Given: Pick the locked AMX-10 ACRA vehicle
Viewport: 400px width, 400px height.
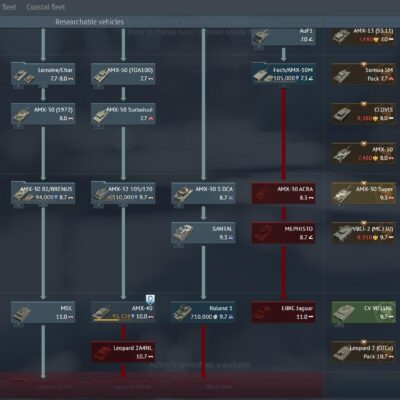Looking at the screenshot, I should [283, 193].
